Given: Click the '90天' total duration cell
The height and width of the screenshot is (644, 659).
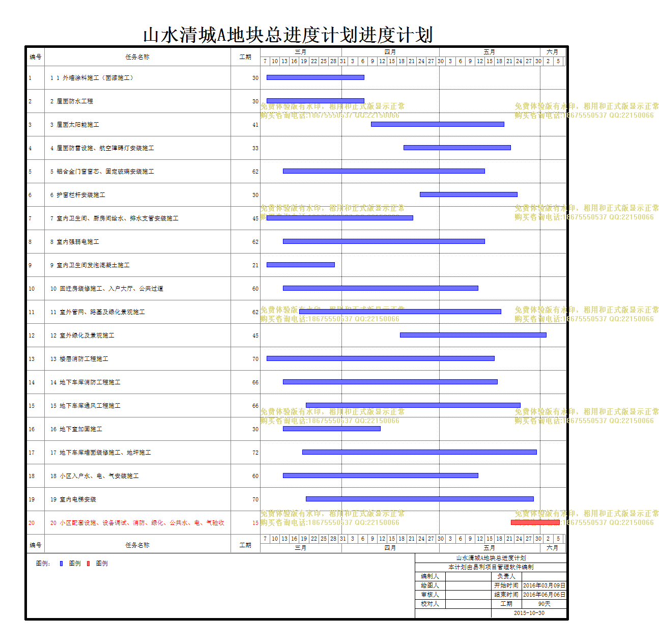Looking at the screenshot, I should tap(544, 604).
